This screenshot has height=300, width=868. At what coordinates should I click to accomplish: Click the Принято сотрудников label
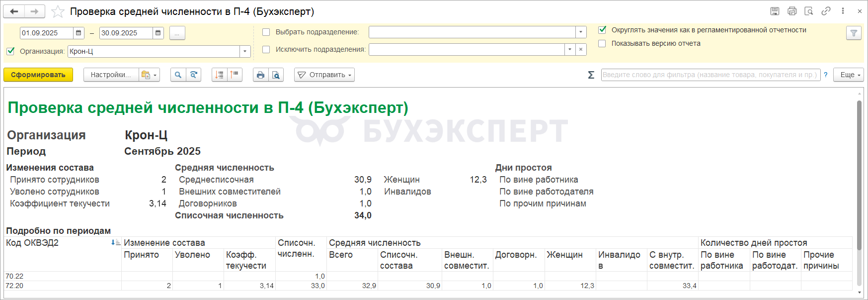coord(55,180)
